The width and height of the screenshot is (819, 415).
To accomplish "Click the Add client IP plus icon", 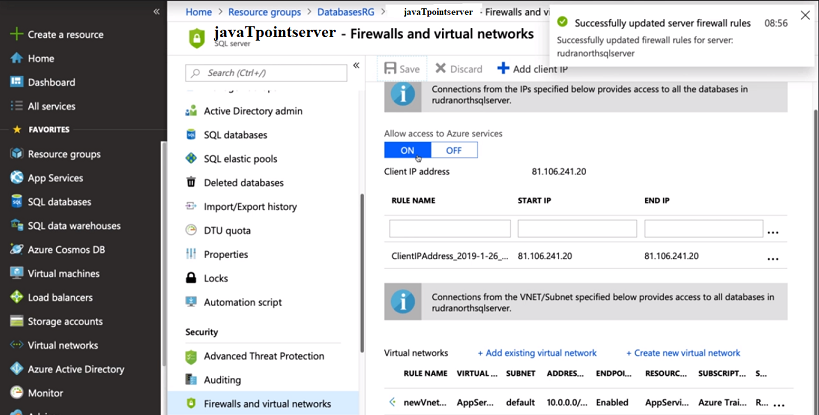I will 503,68.
